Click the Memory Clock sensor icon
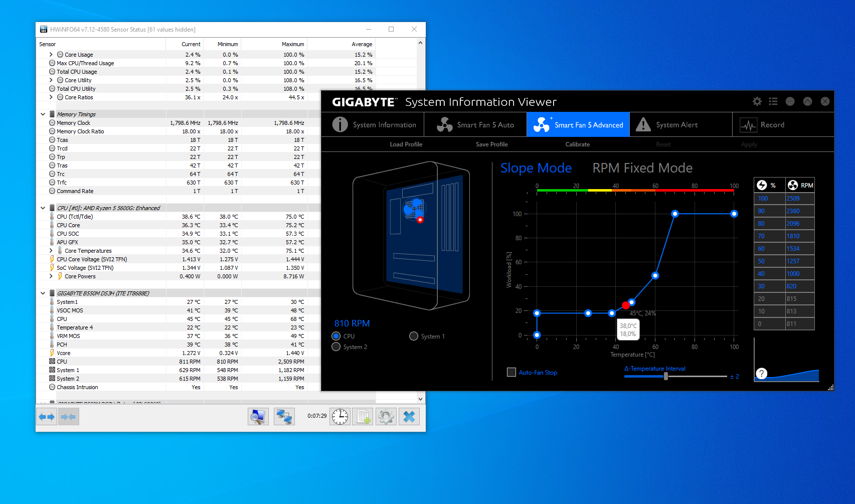The image size is (855, 504). coord(52,123)
